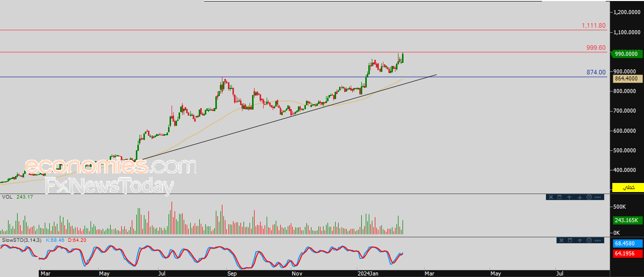Open SlowSTO panel more options dots

pos(598,240)
